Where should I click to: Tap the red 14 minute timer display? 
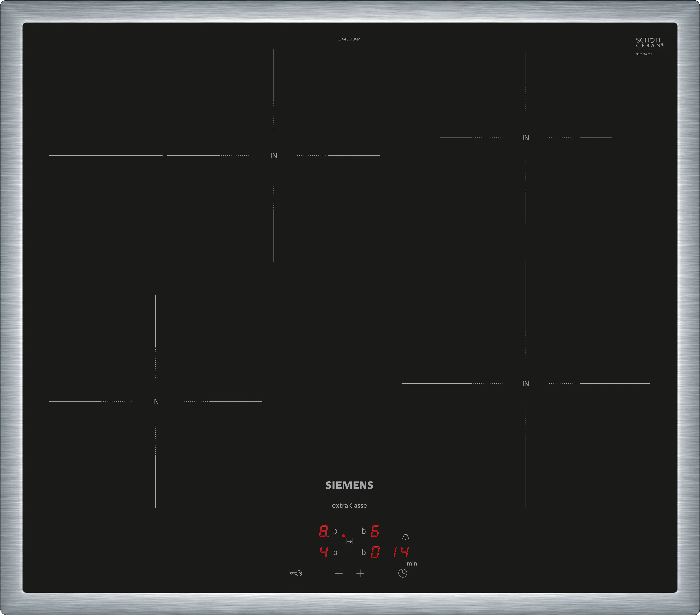pos(401,552)
